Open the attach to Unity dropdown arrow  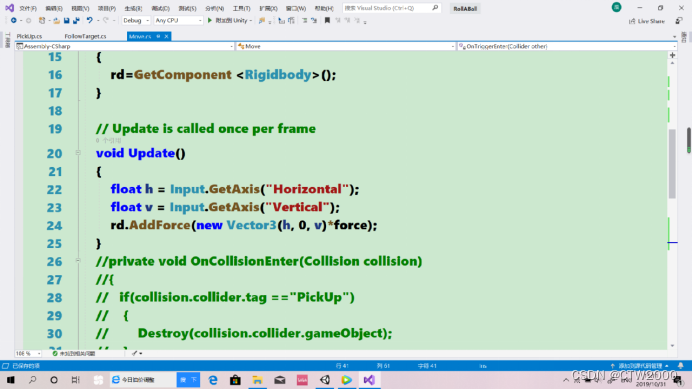(251, 21)
